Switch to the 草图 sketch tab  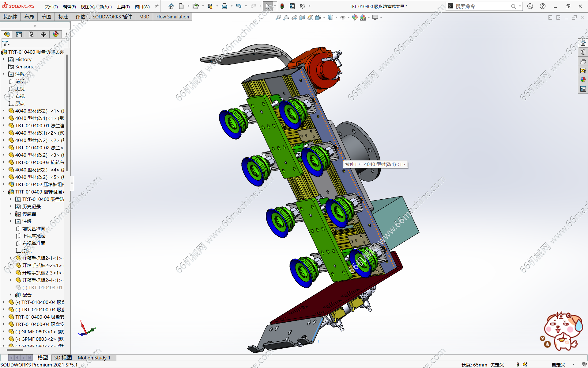pos(46,17)
